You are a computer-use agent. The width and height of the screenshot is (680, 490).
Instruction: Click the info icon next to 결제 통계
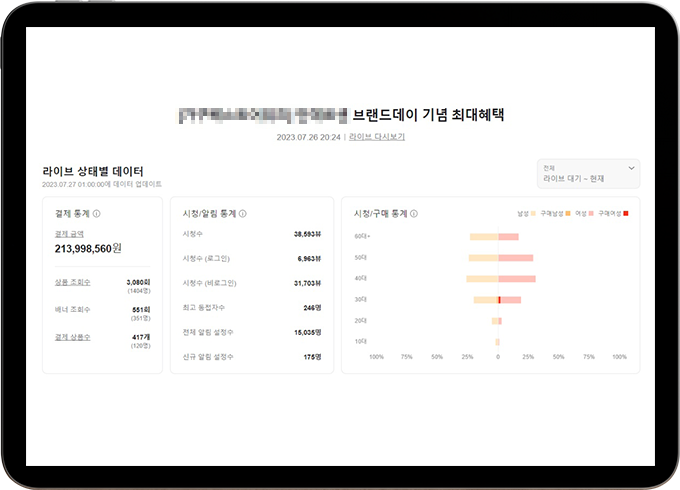click(x=97, y=213)
